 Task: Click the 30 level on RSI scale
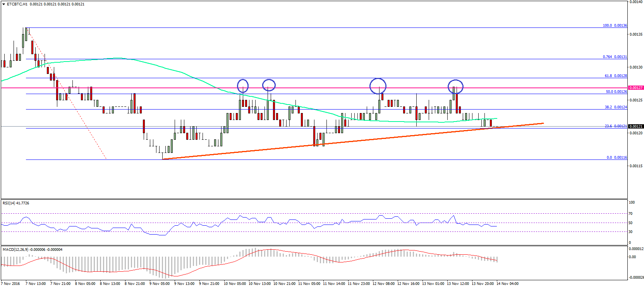click(630, 232)
